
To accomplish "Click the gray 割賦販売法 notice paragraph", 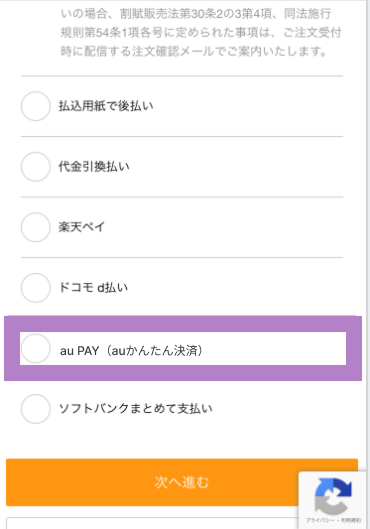I will click(201, 33).
